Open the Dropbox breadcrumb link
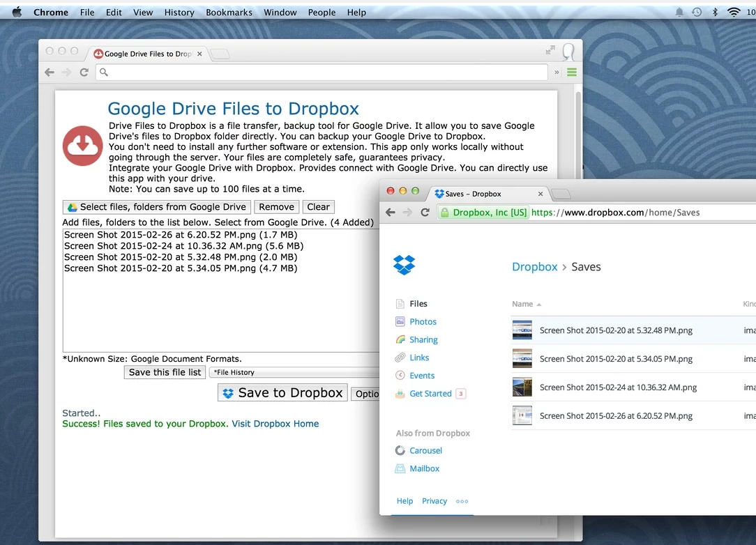Viewport: 756px width, 545px height. (534, 266)
